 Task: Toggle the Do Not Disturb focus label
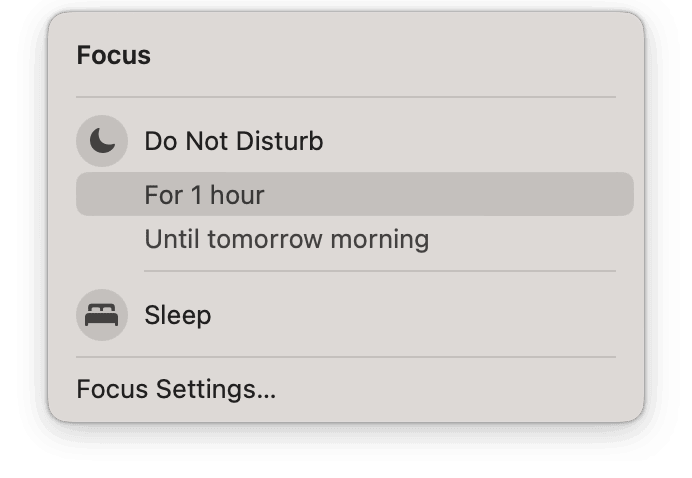(x=233, y=142)
